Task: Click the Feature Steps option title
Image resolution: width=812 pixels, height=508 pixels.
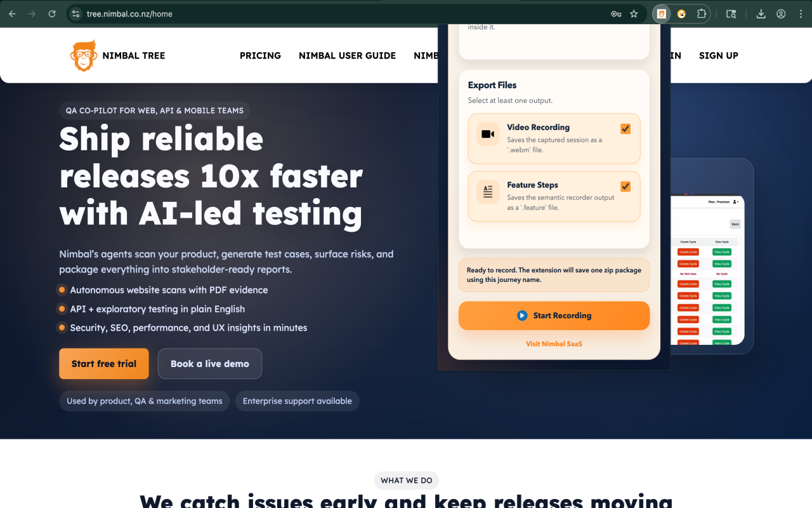Action: pos(532,185)
